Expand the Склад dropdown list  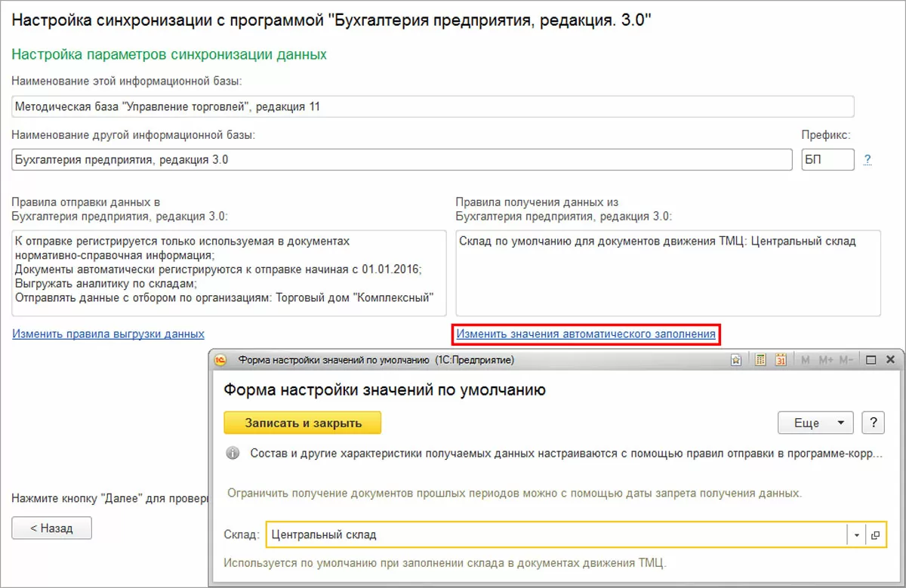tap(857, 534)
